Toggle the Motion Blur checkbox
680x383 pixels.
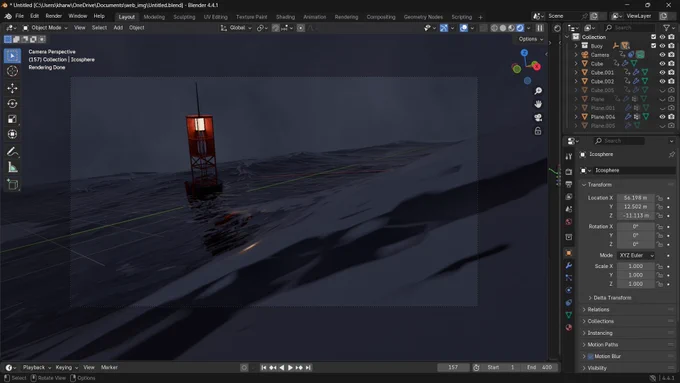coord(590,357)
